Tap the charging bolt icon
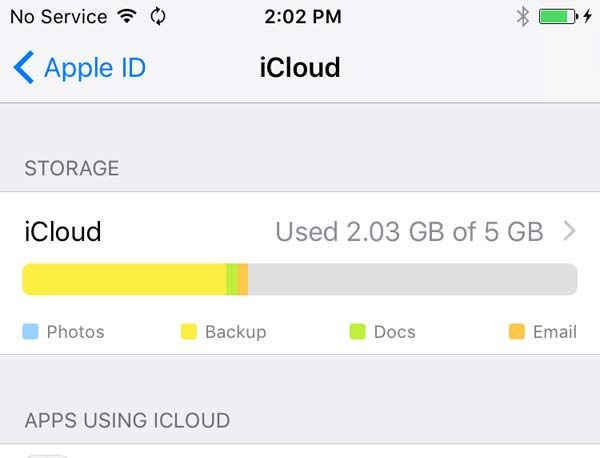 pos(587,16)
